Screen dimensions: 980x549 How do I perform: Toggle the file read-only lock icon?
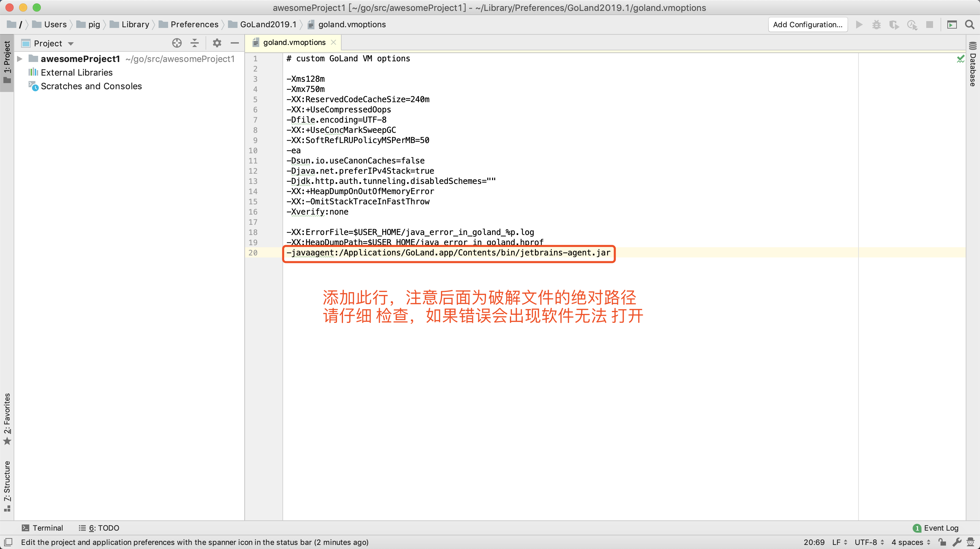tap(942, 542)
